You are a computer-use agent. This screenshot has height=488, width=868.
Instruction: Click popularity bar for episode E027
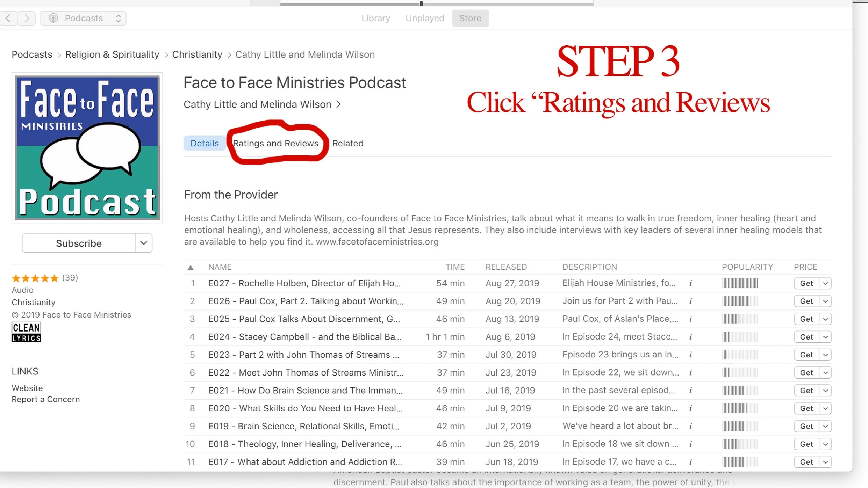click(x=740, y=283)
